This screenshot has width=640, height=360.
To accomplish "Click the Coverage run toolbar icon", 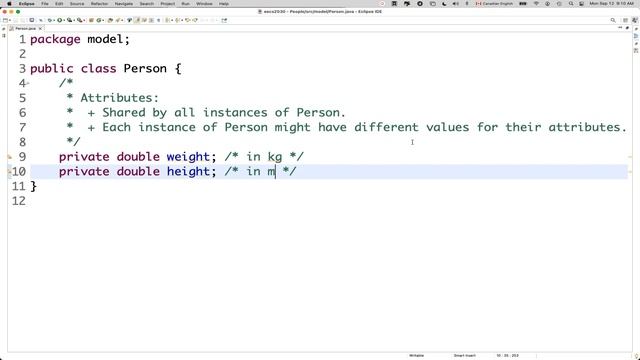I will pyautogui.click(x=69, y=20).
